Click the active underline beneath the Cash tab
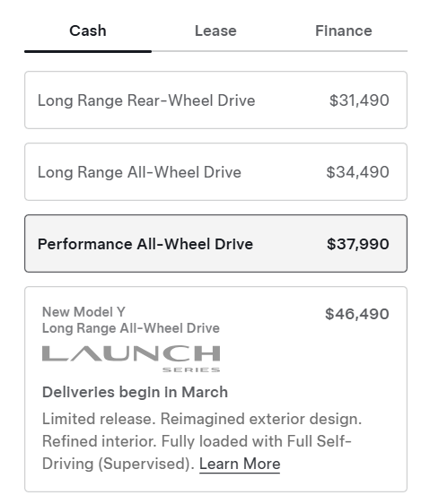This screenshot has width=430, height=504. pyautogui.click(x=88, y=51)
